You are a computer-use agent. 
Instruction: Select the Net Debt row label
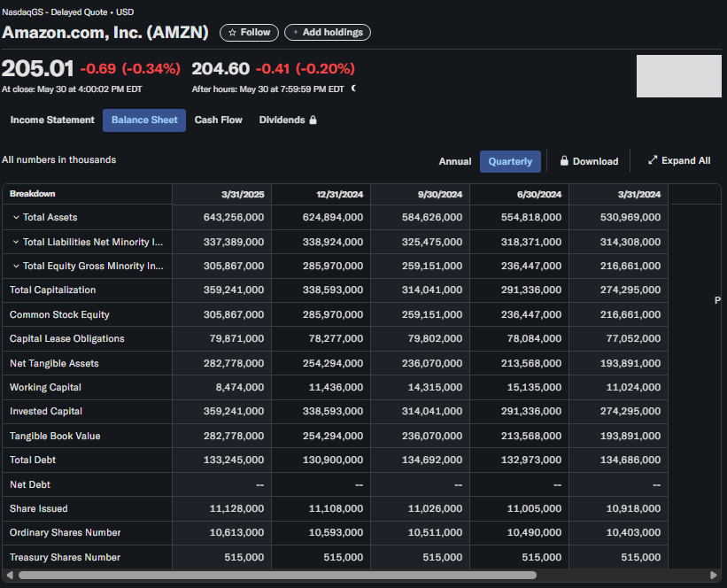pos(30,484)
